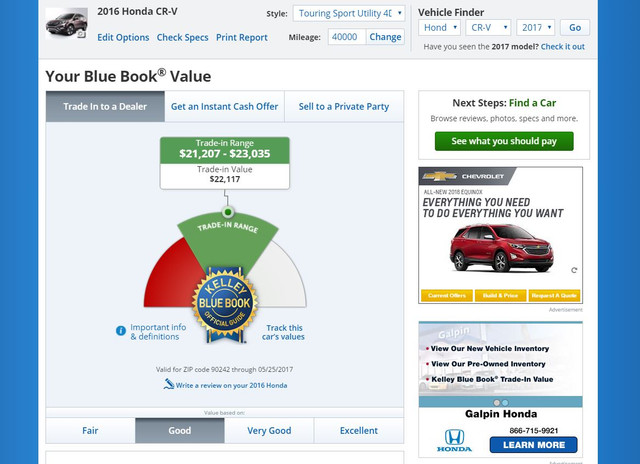
Task: Follow the Check it out link
Action: (562, 47)
